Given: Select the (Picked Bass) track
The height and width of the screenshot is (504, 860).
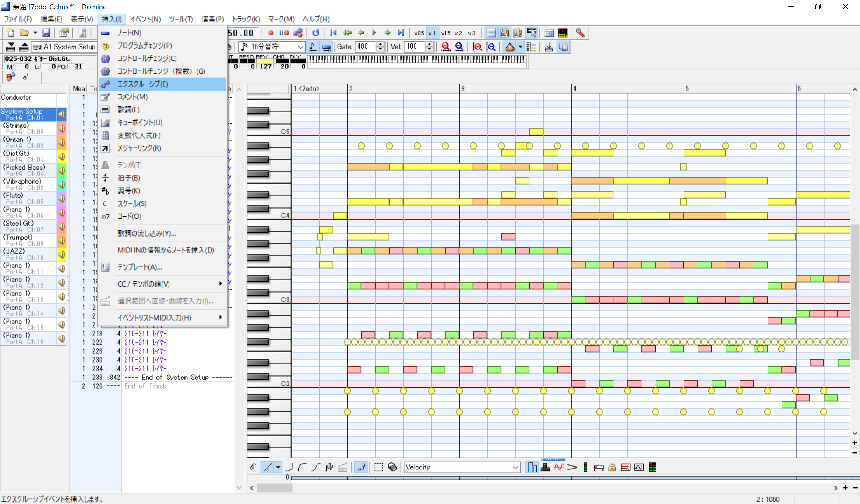Looking at the screenshot, I should coord(28,170).
